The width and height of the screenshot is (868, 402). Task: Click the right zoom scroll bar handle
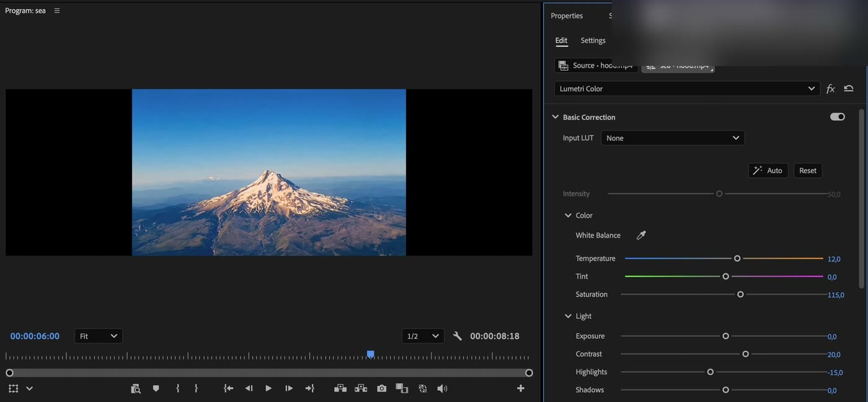(529, 373)
